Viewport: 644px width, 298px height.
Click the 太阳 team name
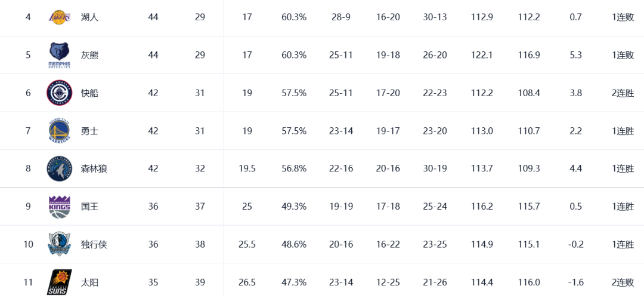89,282
